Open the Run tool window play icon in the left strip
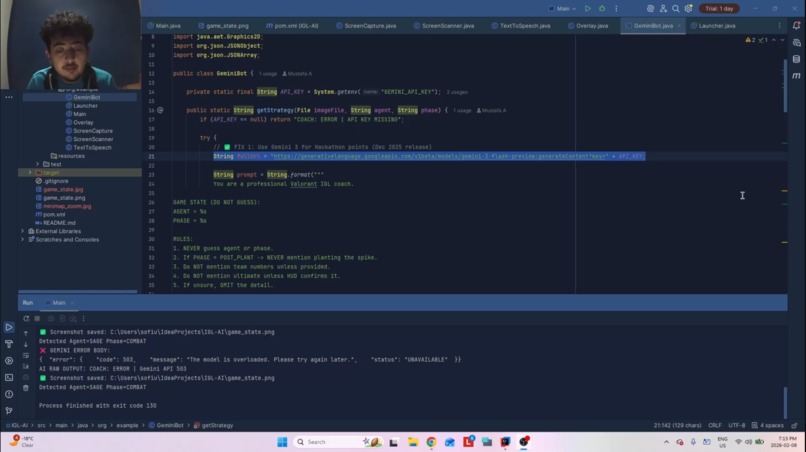Viewport: 806px width, 452px height. (x=9, y=327)
